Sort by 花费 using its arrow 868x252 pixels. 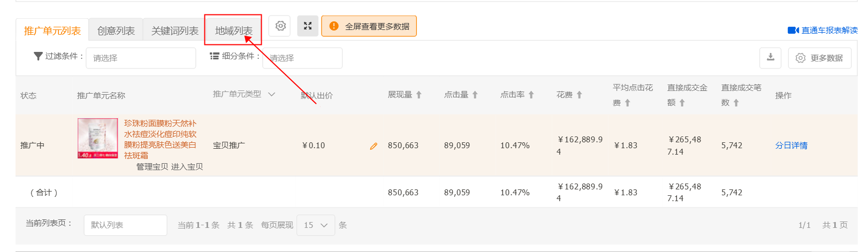point(580,95)
